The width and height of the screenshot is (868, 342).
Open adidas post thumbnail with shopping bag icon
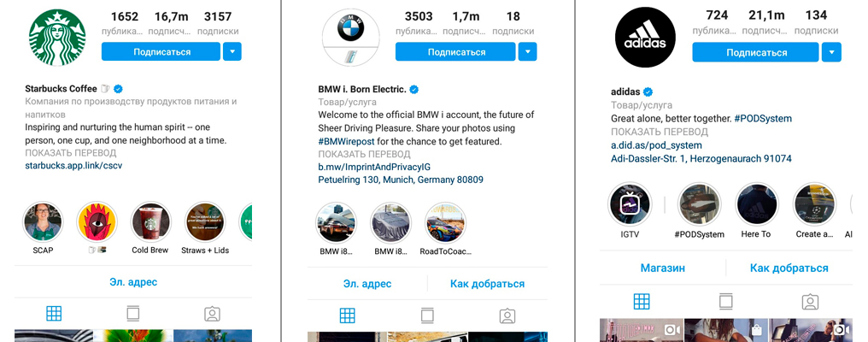[x=725, y=330]
